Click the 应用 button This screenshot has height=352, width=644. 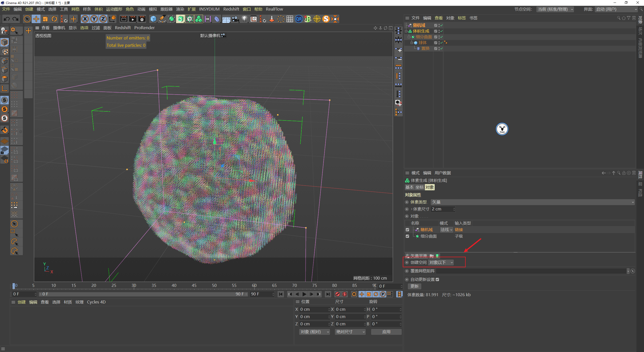click(x=386, y=332)
